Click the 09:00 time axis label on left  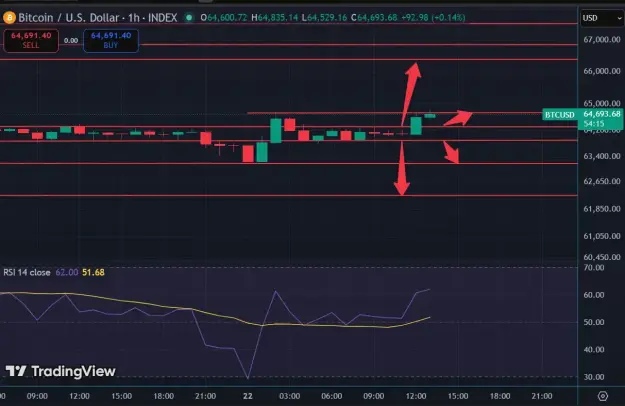point(37,396)
